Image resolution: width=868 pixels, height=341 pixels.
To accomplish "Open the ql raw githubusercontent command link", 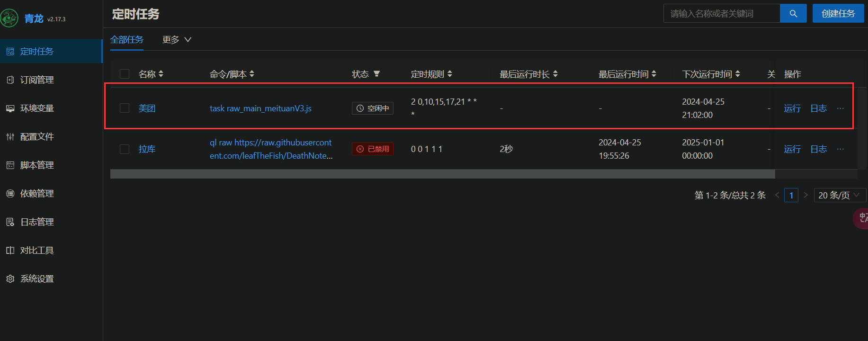I will [271, 149].
